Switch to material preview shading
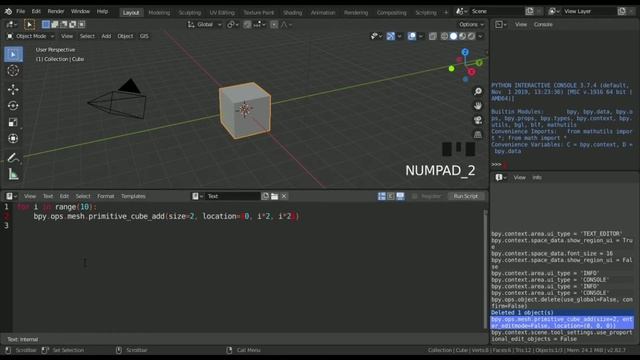Screen dimensions: 640x360 point(462,36)
